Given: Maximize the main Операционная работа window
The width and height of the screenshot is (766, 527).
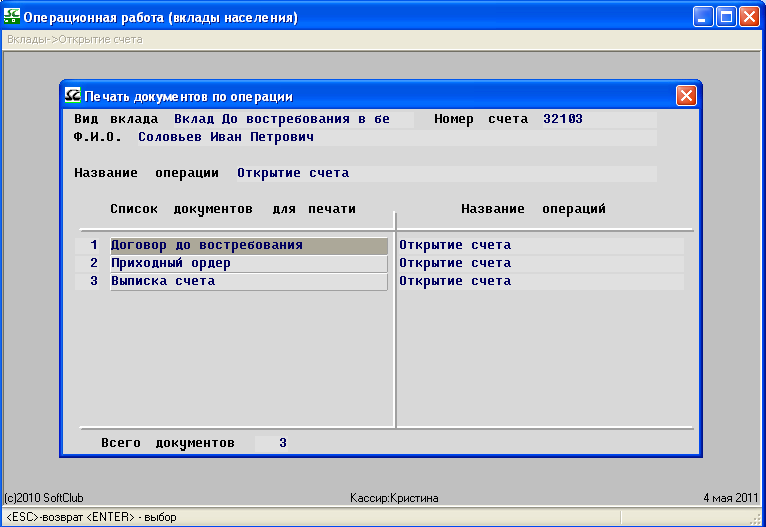Looking at the screenshot, I should click(726, 17).
